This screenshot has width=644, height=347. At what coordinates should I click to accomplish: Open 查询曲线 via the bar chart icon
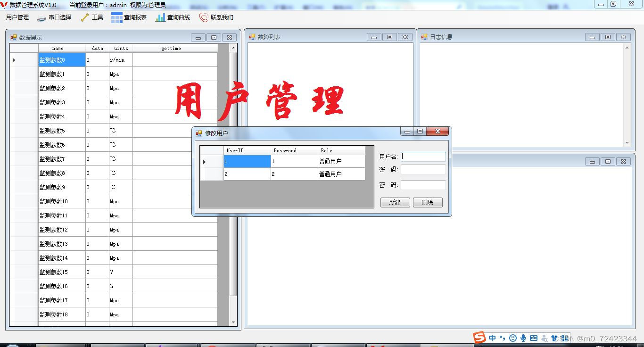click(x=160, y=17)
